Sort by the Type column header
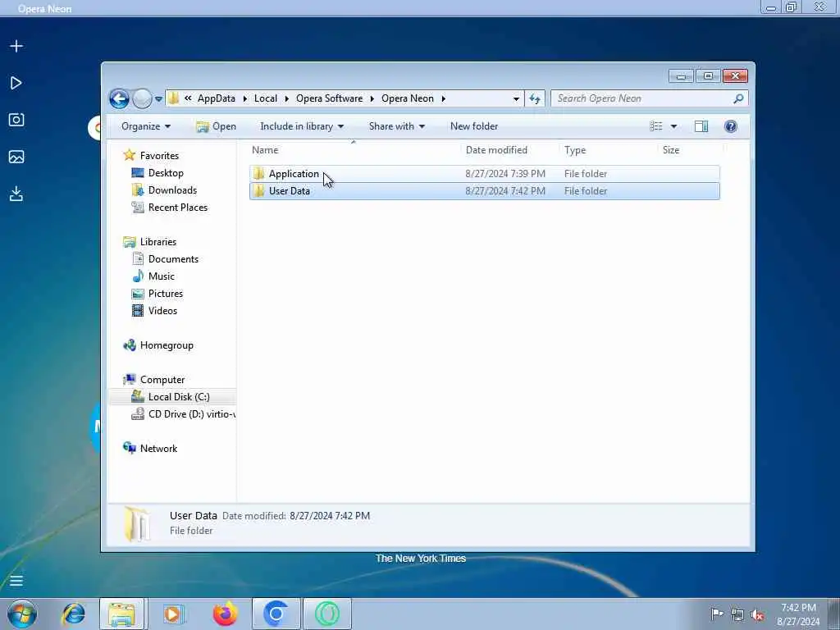The image size is (840, 630). pyautogui.click(x=575, y=150)
